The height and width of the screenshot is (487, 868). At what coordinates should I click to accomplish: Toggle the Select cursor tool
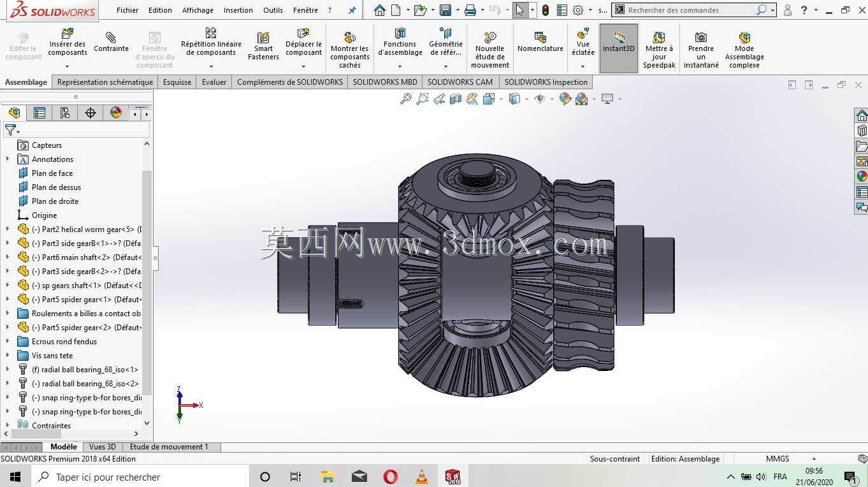[x=520, y=10]
